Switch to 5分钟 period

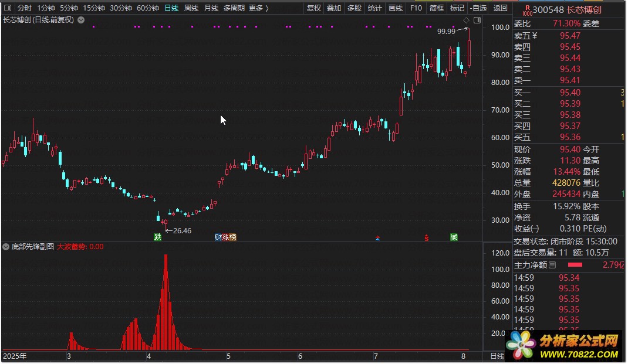69,8
